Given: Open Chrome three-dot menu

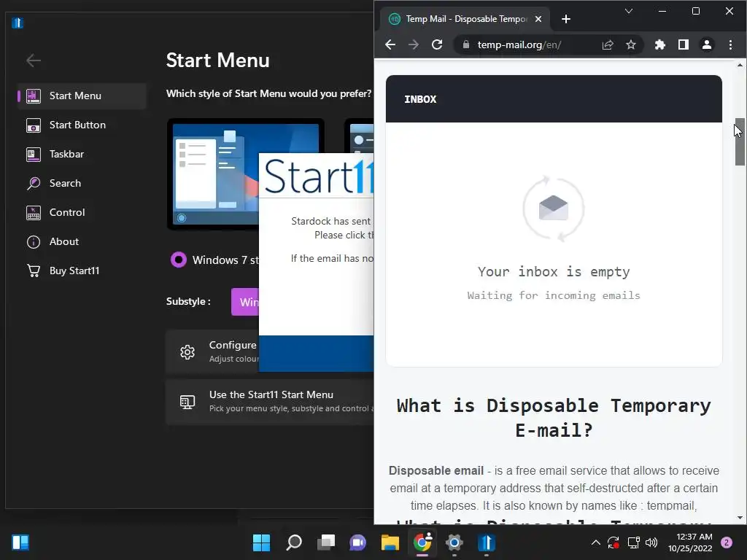Looking at the screenshot, I should coord(730,44).
